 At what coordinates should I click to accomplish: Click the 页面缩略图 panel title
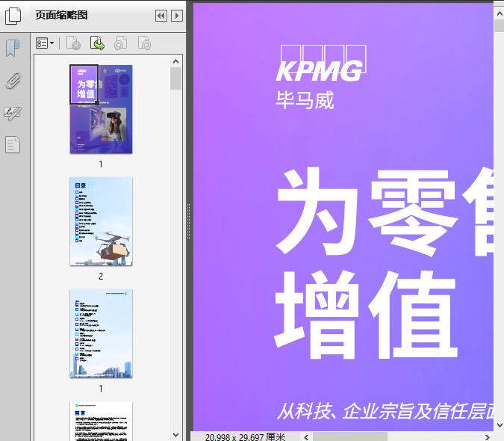click(61, 15)
